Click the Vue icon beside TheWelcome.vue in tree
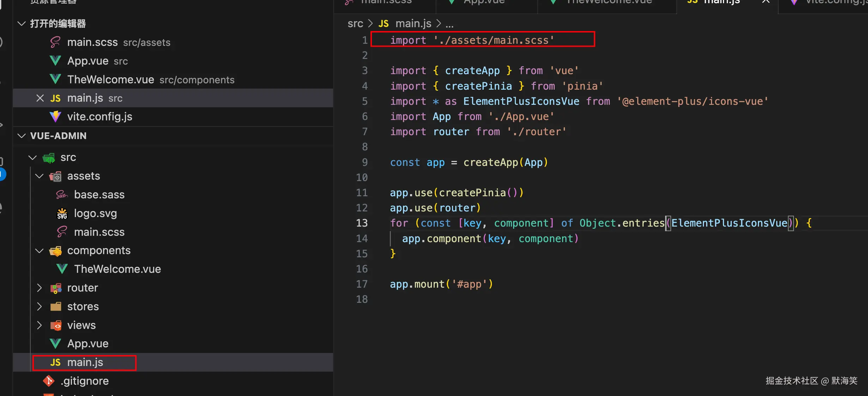The image size is (868, 396). (62, 269)
